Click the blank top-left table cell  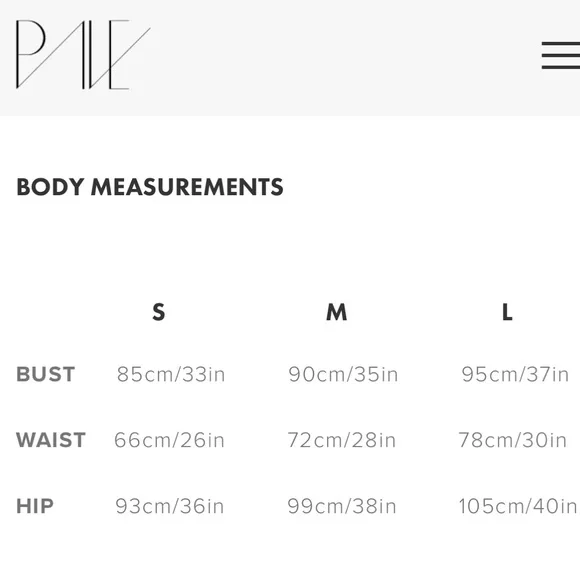pos(52,312)
